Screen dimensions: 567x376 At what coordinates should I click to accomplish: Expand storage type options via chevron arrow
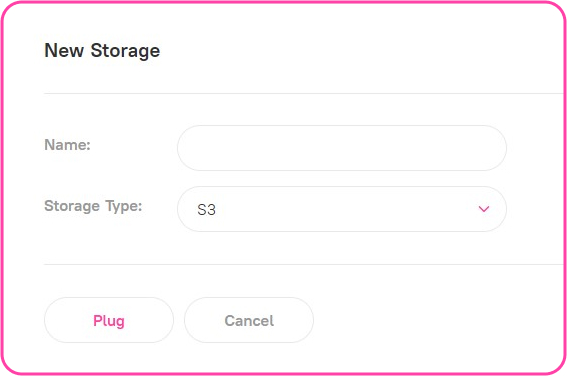[x=483, y=209]
